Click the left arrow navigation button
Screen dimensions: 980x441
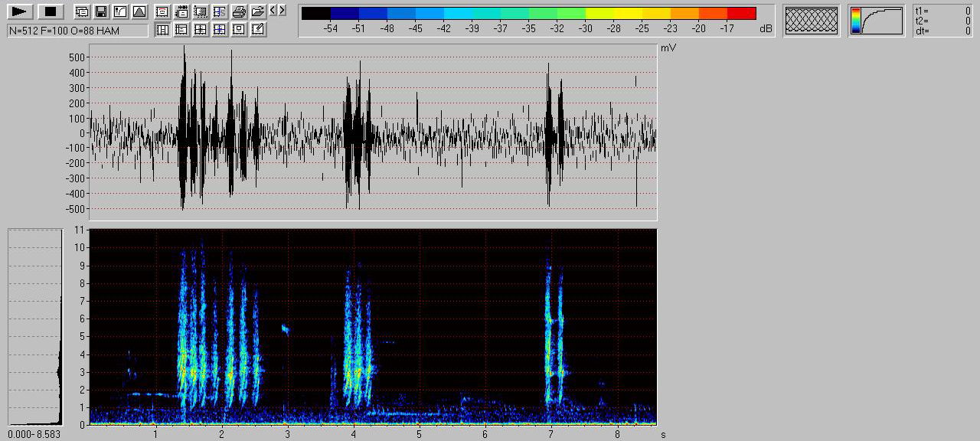[x=273, y=11]
